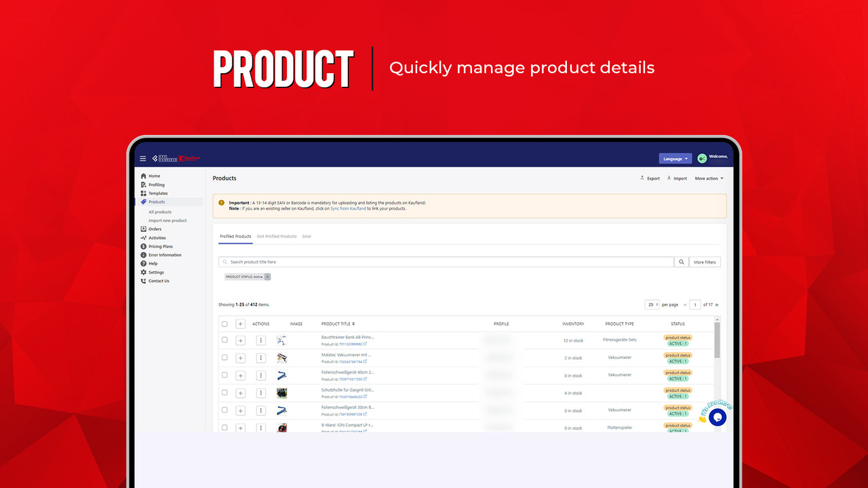Open the Error tab
The width and height of the screenshot is (868, 488).
(x=307, y=237)
